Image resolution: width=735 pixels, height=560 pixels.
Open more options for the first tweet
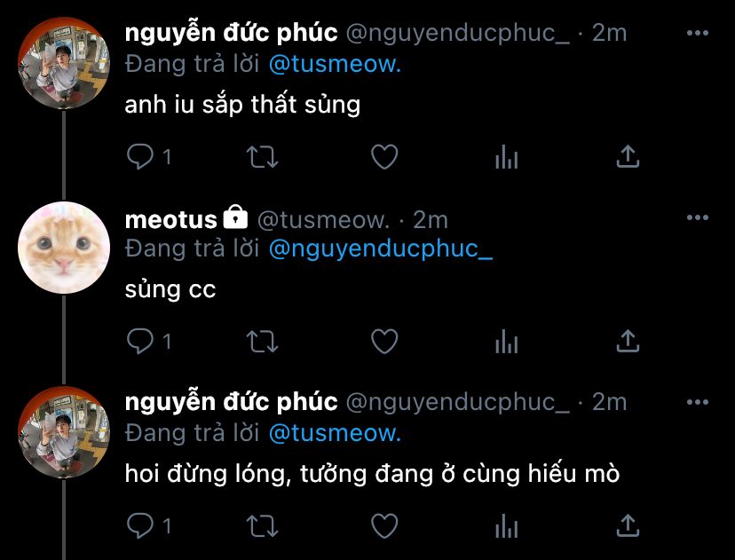tap(698, 34)
